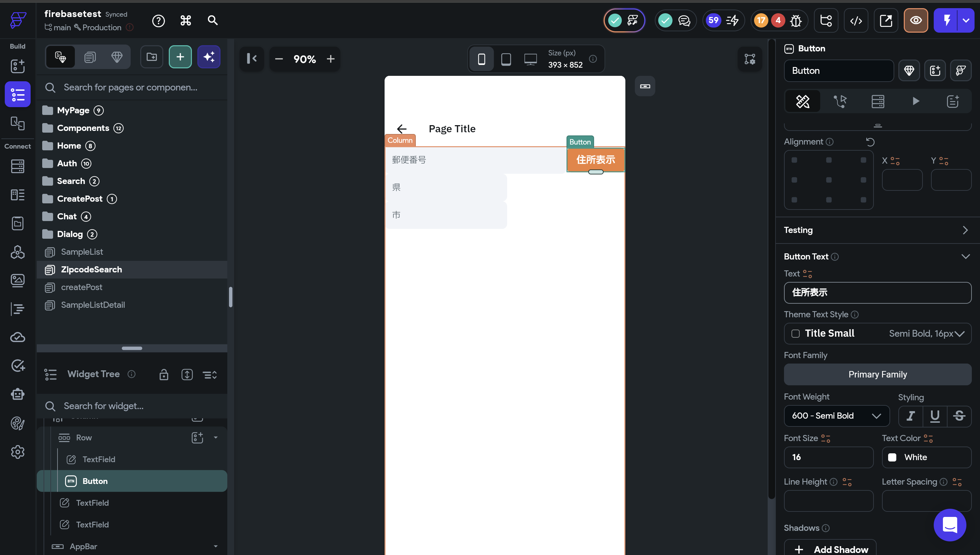This screenshot has height=555, width=980.
Task: Tick the Title Small theme style checkbox
Action: (795, 334)
